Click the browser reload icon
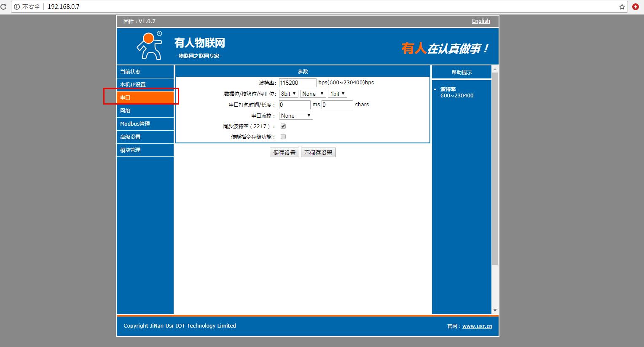Viewport: 644px width, 347px height. [x=3, y=7]
